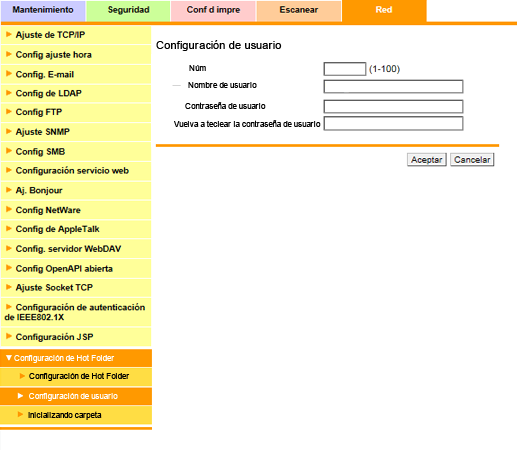Open Inicializando carpeta sub-item

click(x=76, y=415)
